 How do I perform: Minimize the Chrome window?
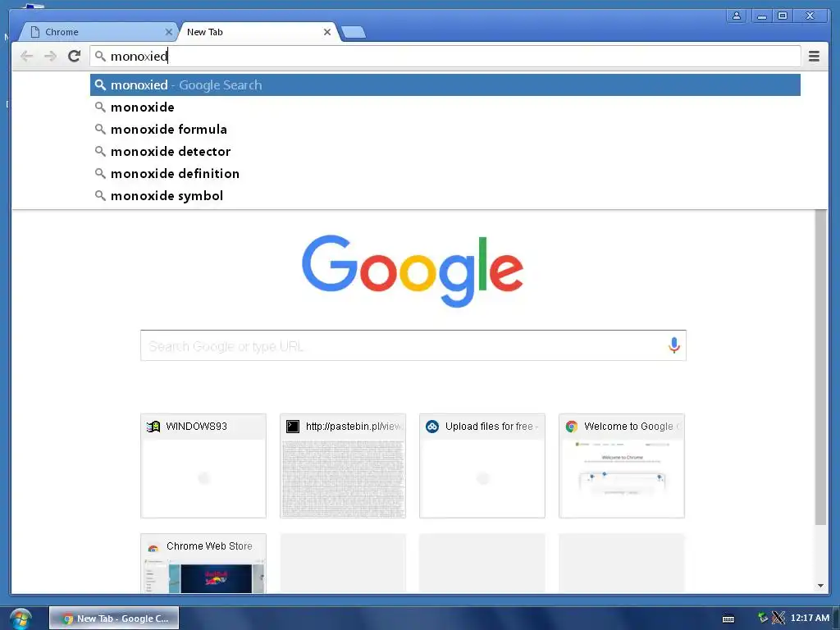pyautogui.click(x=761, y=16)
